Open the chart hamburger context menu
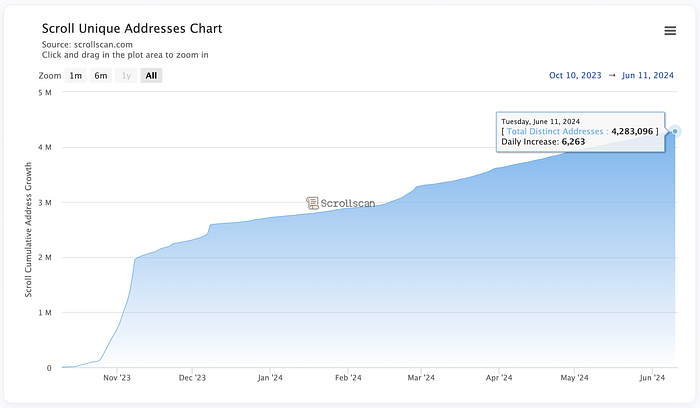This screenshot has height=408, width=700. [670, 31]
